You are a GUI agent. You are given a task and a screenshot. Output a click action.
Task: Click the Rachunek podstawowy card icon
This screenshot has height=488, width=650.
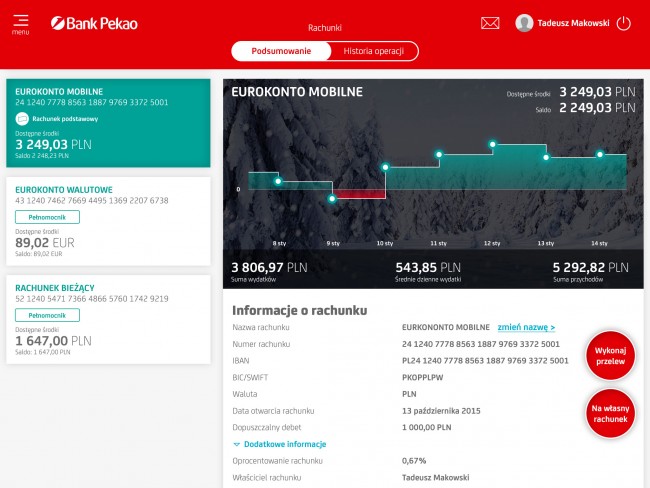[22, 119]
